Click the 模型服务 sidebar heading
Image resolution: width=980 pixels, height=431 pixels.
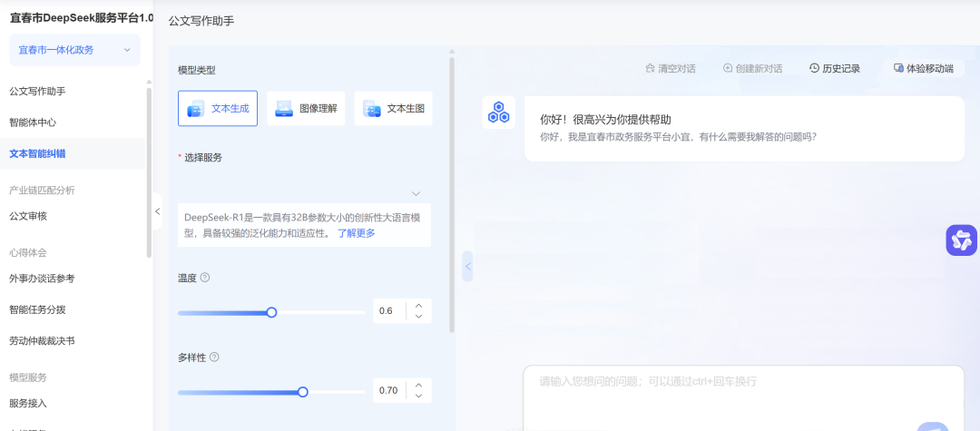[28, 377]
